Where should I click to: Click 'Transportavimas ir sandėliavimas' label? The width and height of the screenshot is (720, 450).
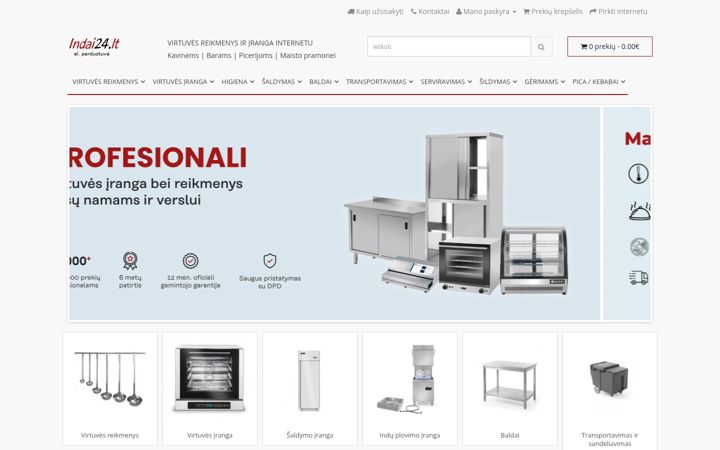610,439
